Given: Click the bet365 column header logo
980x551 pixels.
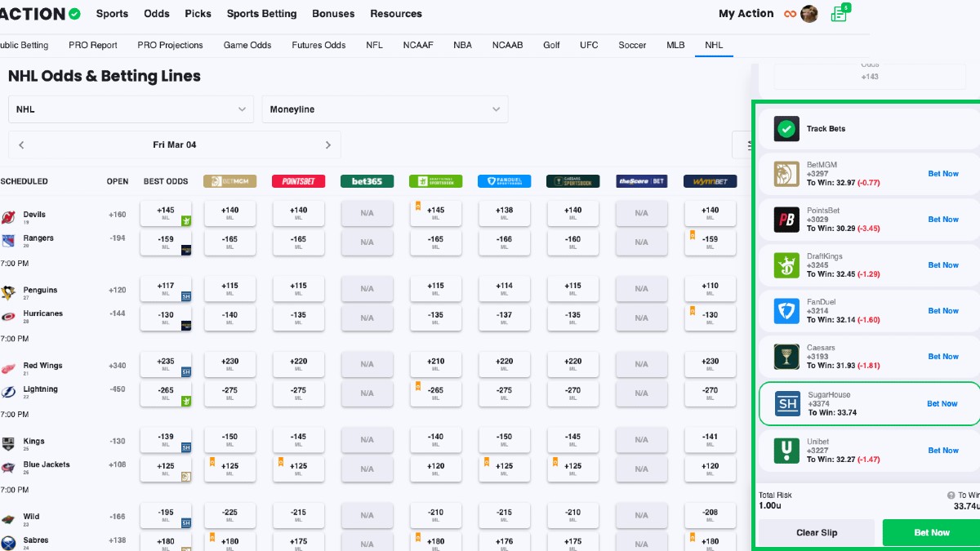Looking at the screenshot, I should pos(367,181).
